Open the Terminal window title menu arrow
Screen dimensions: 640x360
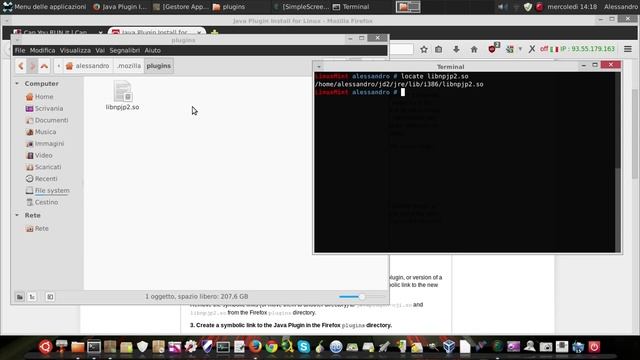click(319, 67)
